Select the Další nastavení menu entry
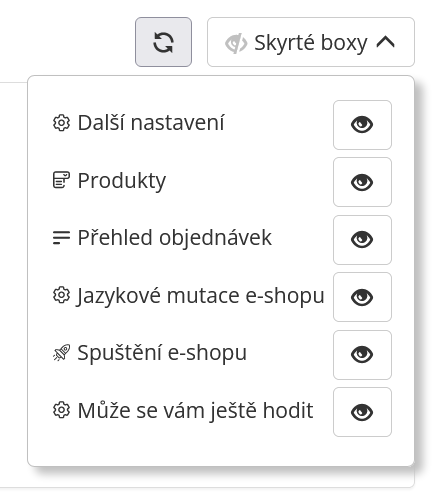The image size is (443, 502). [x=151, y=123]
